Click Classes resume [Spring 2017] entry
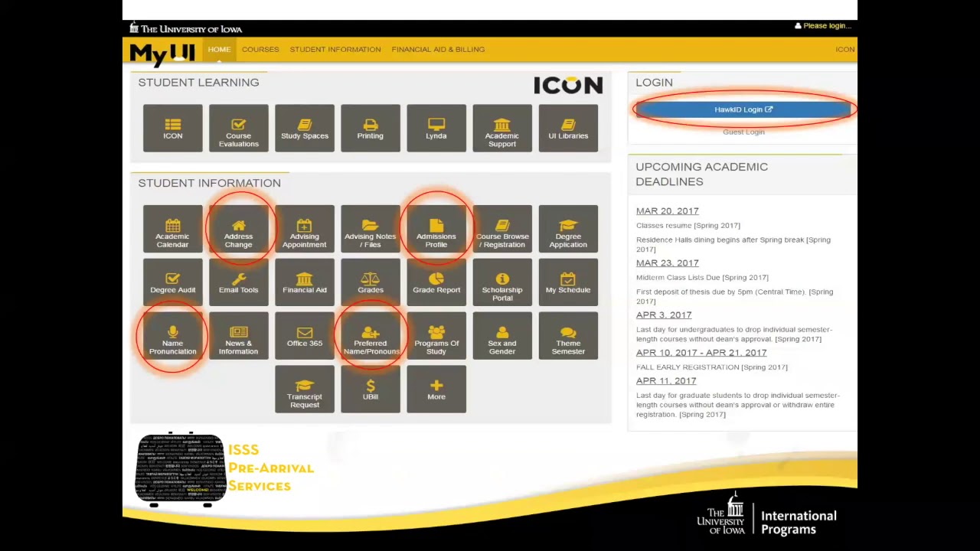This screenshot has height=551, width=980. [688, 225]
